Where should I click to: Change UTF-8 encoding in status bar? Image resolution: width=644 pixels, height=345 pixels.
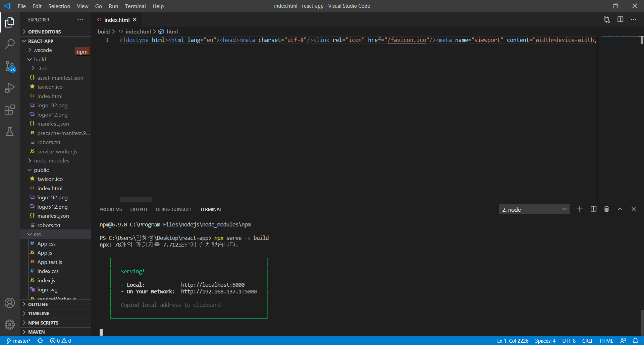pyautogui.click(x=569, y=341)
